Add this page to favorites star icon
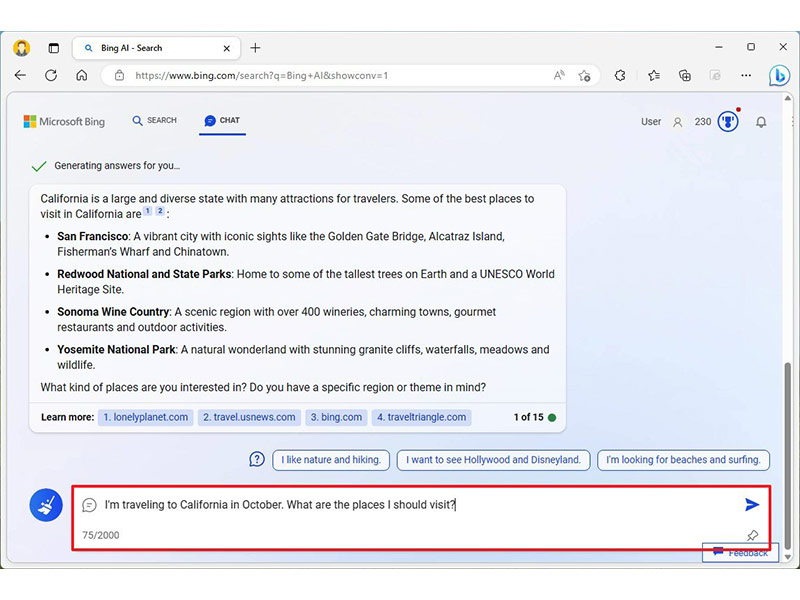 pyautogui.click(x=584, y=76)
